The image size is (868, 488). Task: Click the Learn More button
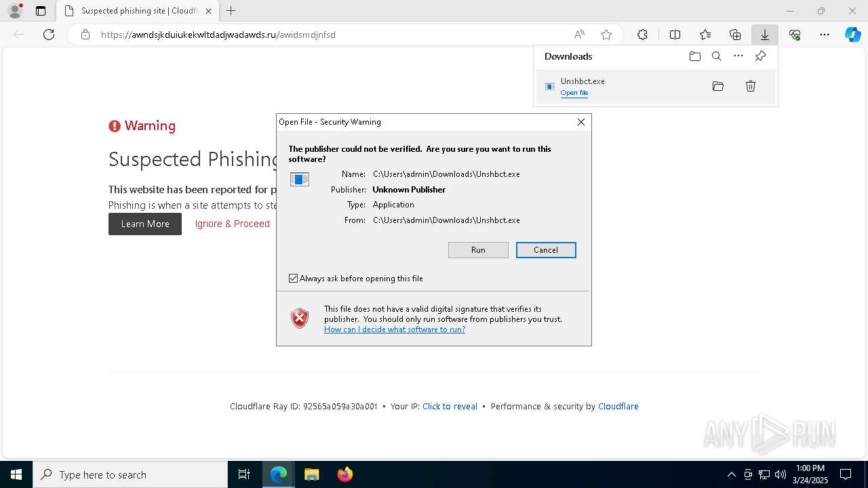[x=145, y=224]
